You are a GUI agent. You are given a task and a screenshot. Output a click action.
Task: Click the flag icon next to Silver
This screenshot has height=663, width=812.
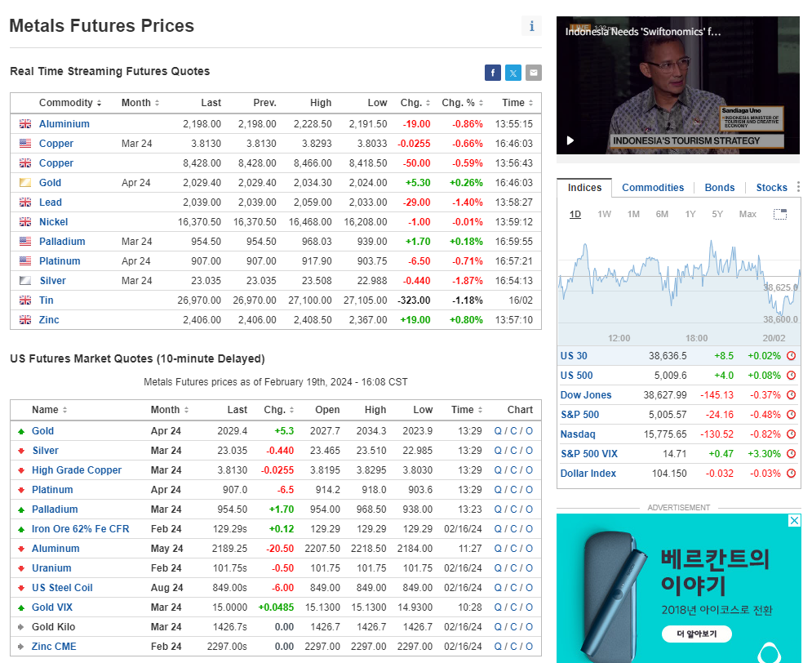(24, 281)
